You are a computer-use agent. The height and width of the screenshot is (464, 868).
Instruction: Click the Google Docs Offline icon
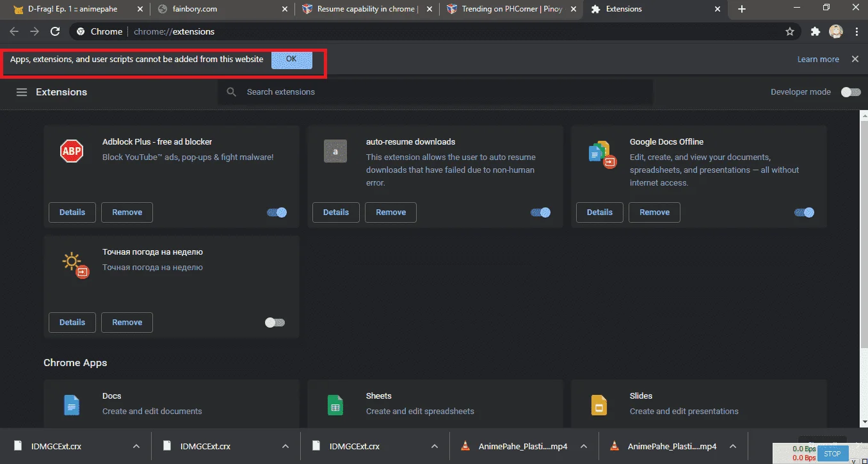coord(602,154)
